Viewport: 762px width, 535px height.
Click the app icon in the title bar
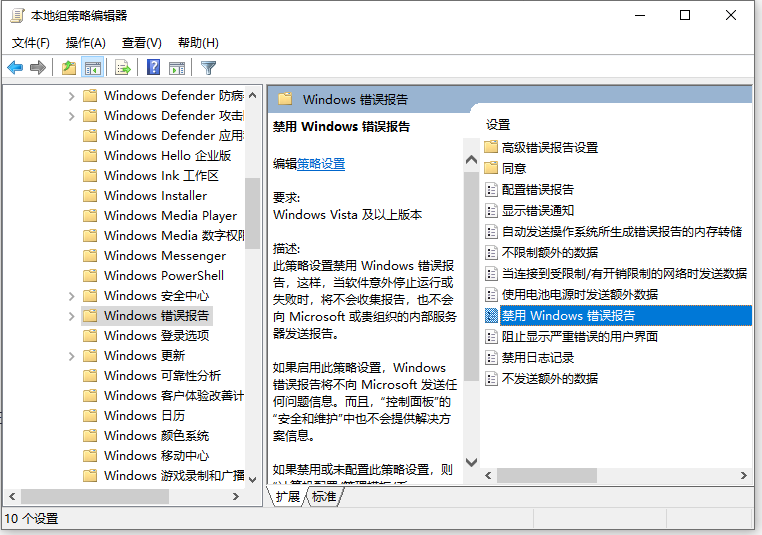click(x=17, y=16)
